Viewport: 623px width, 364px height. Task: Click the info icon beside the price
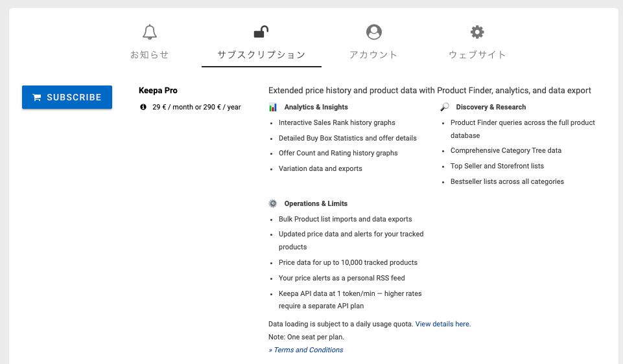(143, 107)
